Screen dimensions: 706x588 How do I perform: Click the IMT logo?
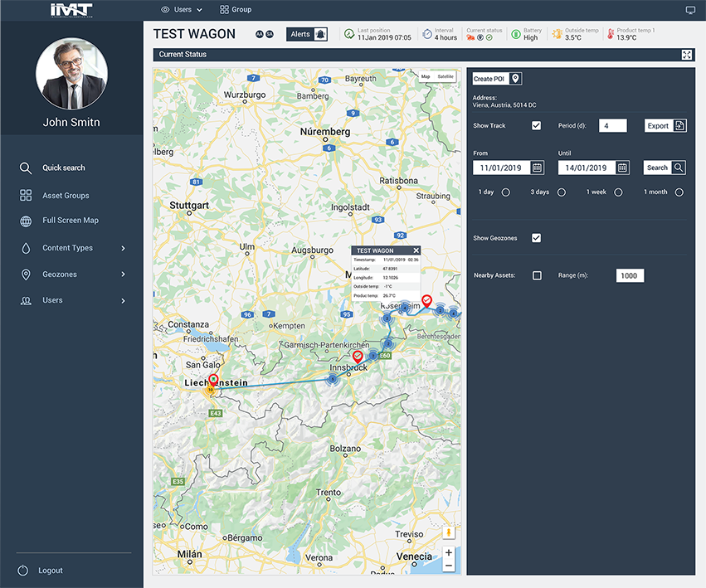(71, 10)
